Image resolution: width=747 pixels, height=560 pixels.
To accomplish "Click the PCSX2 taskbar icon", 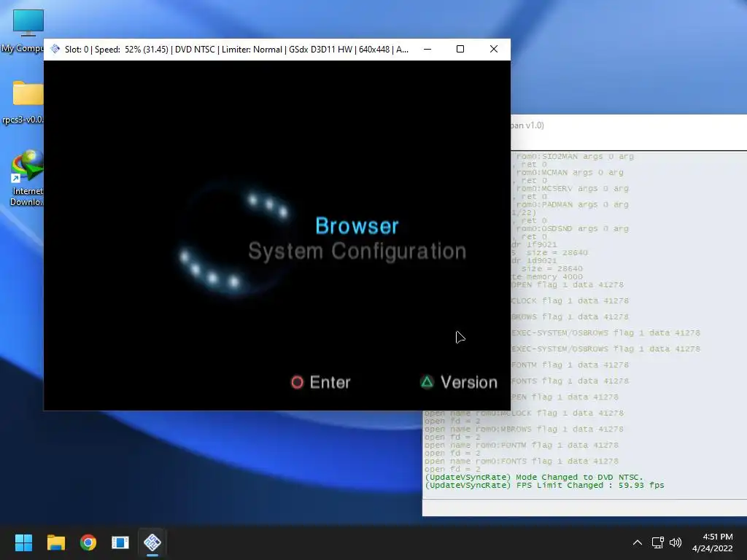I will click(x=152, y=542).
